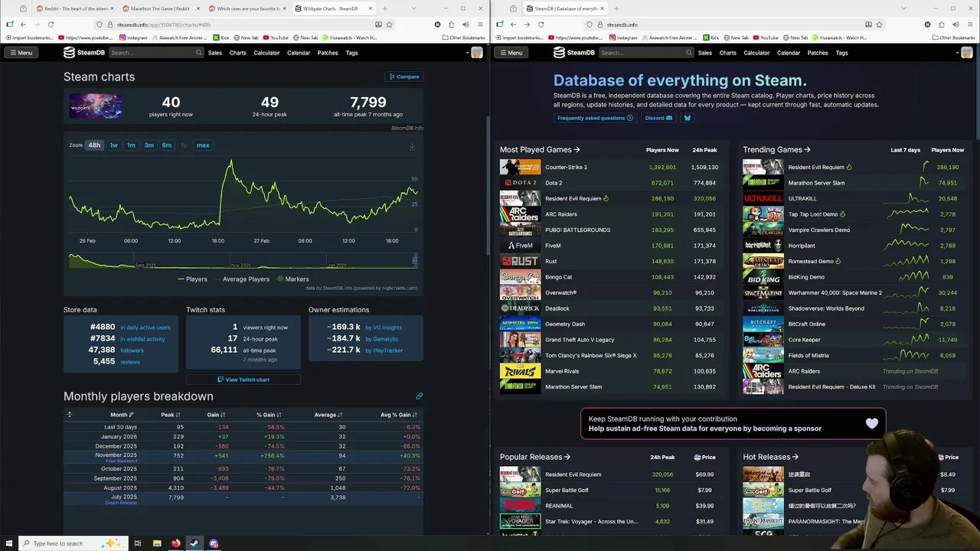The image size is (980, 551).
Task: Click View Twitch chart button
Action: point(243,380)
